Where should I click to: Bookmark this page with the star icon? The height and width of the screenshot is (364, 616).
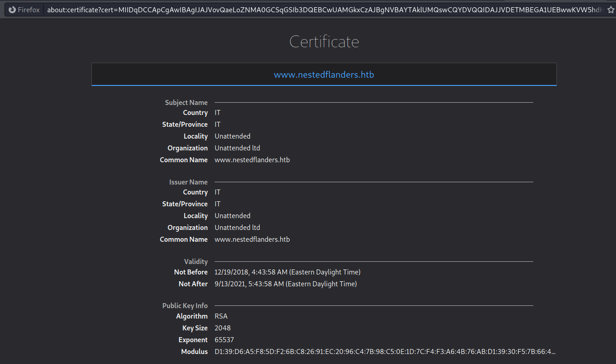pyautogui.click(x=611, y=10)
